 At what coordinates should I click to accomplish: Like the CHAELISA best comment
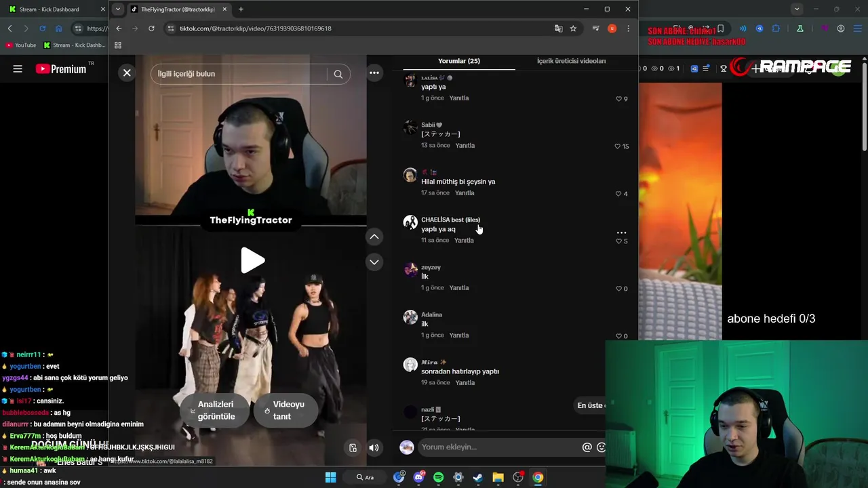tap(618, 241)
